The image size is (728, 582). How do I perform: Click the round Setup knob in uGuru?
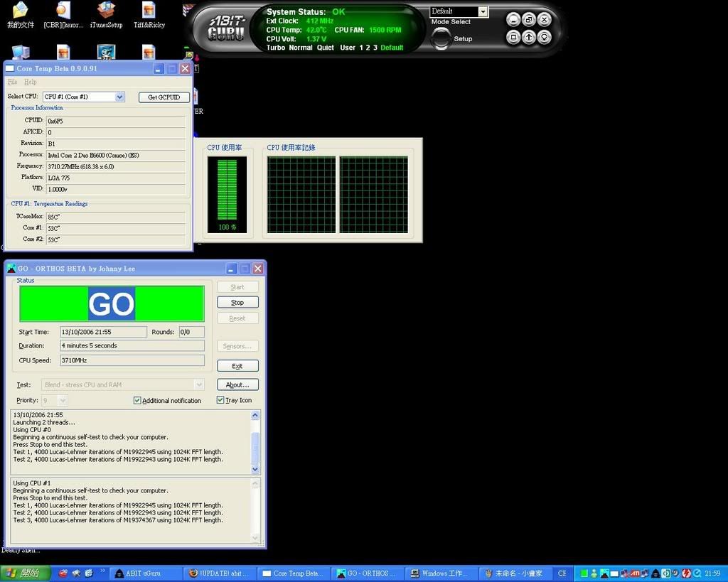(x=441, y=38)
